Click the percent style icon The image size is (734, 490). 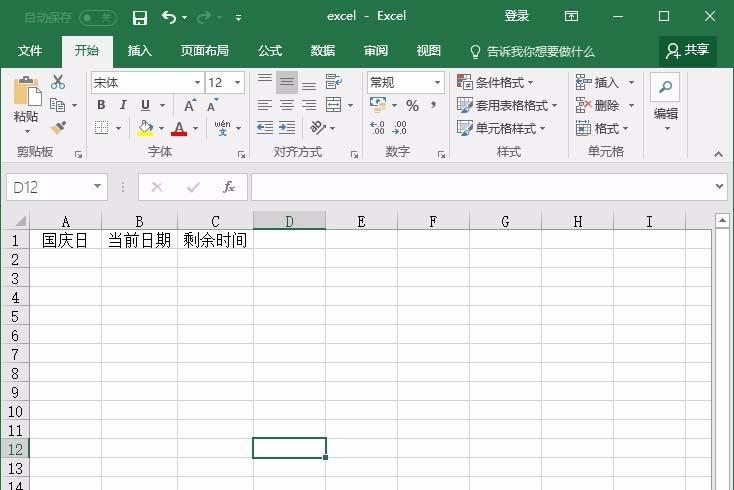pos(412,105)
